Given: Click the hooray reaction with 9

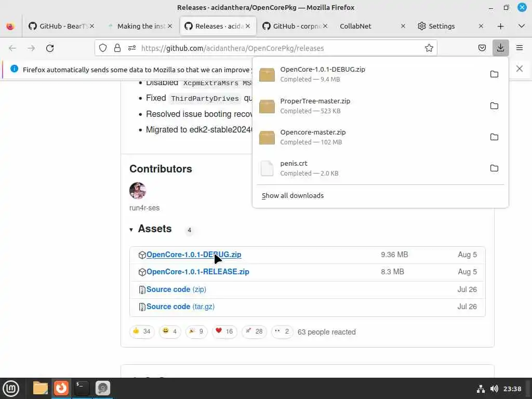Looking at the screenshot, I should coord(196,331).
